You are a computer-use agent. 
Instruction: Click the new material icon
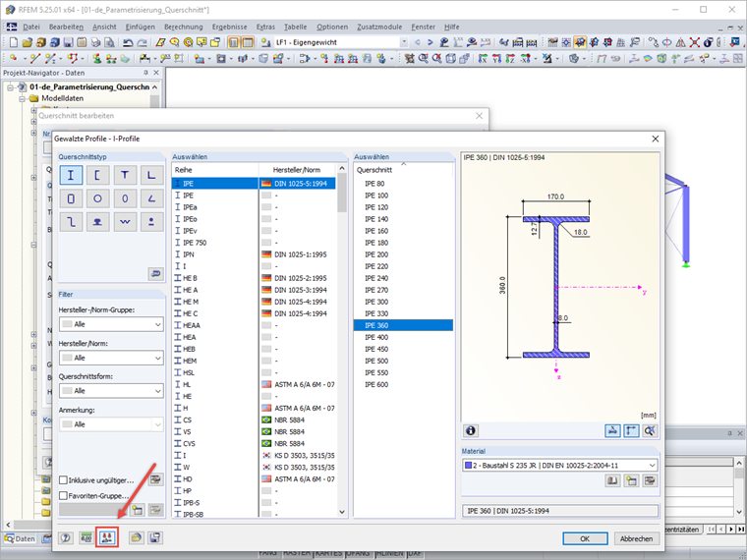pyautogui.click(x=631, y=480)
